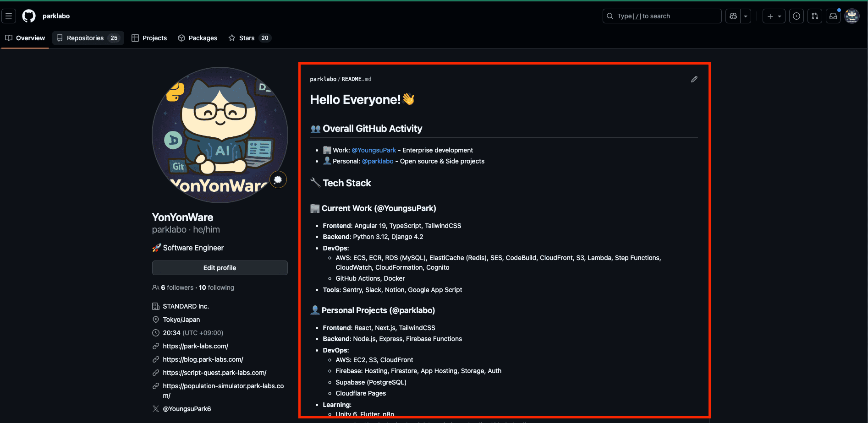Click the GitHub home logo
This screenshot has width=868, height=423.
click(x=28, y=16)
